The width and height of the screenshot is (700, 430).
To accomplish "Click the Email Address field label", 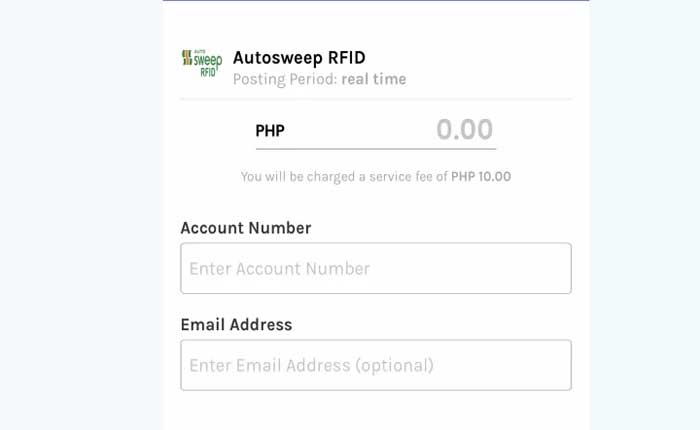I will tap(236, 325).
